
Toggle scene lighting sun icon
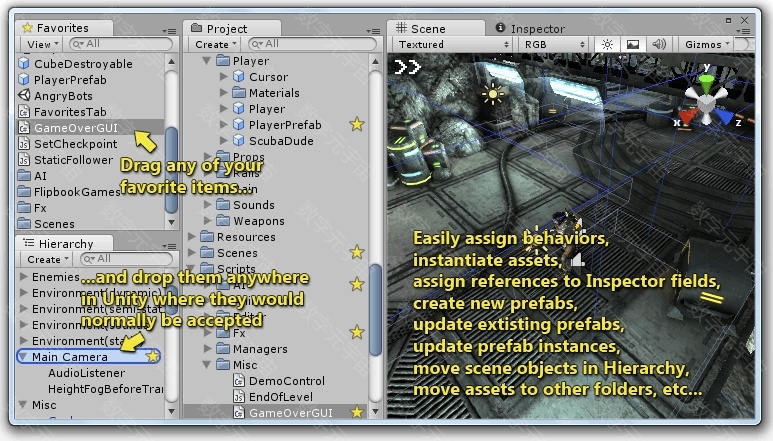pos(607,44)
